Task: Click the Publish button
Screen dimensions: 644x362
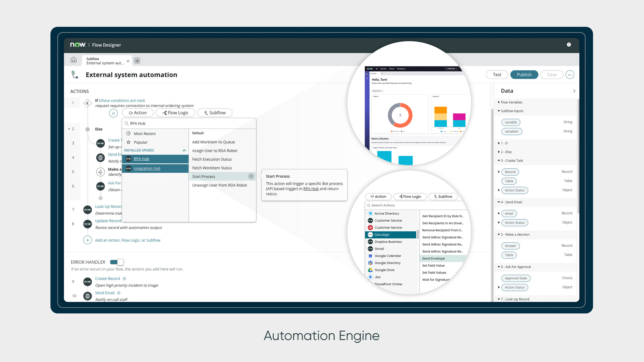Action: [524, 74]
